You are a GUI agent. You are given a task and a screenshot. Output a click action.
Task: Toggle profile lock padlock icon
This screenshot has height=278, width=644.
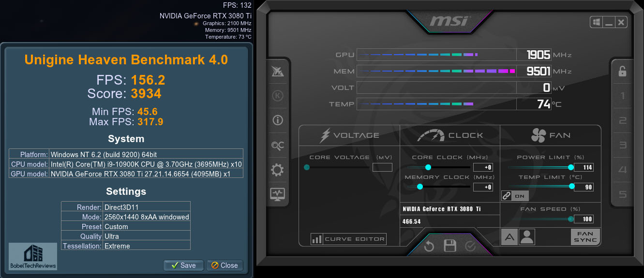pos(623,71)
